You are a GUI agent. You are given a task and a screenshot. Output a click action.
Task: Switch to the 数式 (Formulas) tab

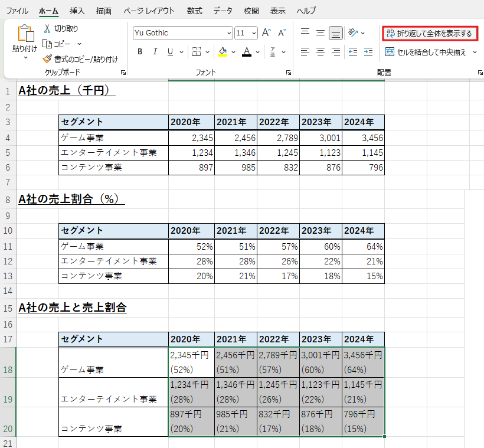(194, 11)
